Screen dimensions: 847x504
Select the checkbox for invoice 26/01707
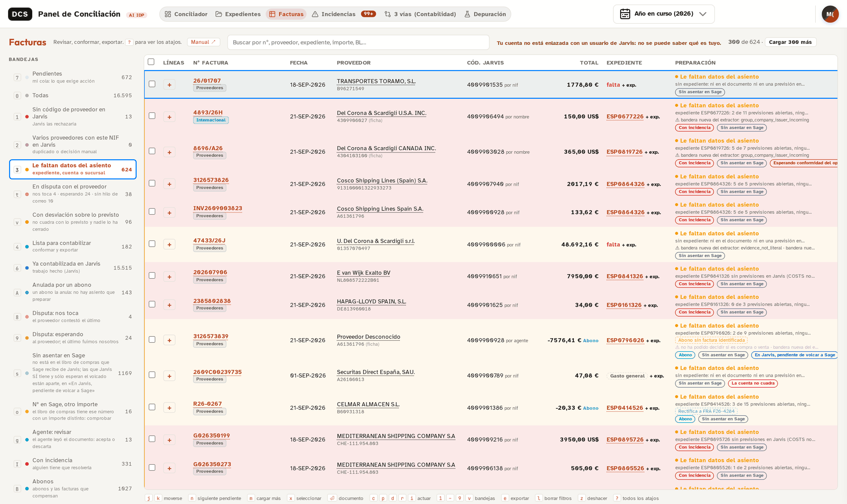[x=152, y=84]
